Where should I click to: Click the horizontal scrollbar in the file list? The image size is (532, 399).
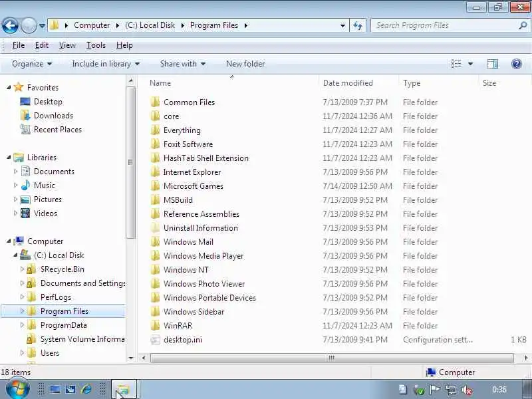tap(331, 358)
